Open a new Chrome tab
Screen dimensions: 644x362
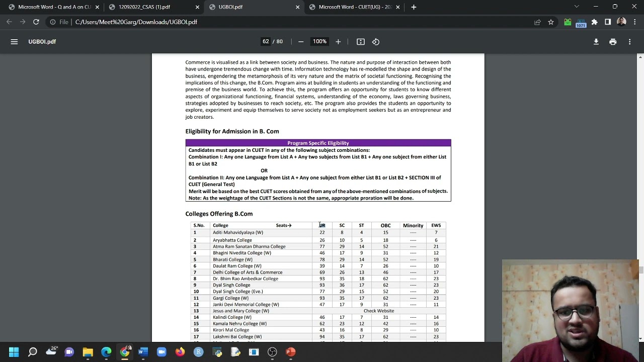coord(414,7)
